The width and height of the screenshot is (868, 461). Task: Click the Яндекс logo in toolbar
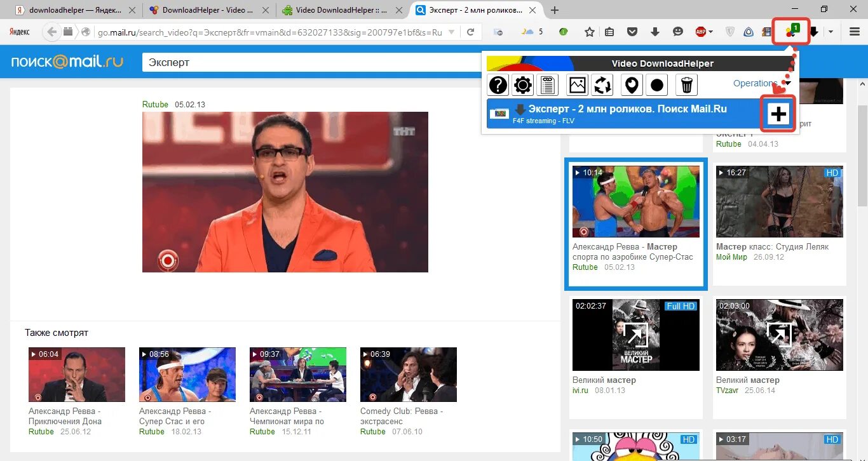click(19, 32)
